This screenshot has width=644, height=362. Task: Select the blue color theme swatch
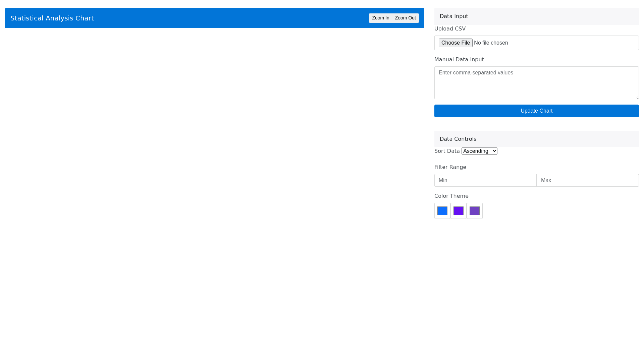point(442,211)
